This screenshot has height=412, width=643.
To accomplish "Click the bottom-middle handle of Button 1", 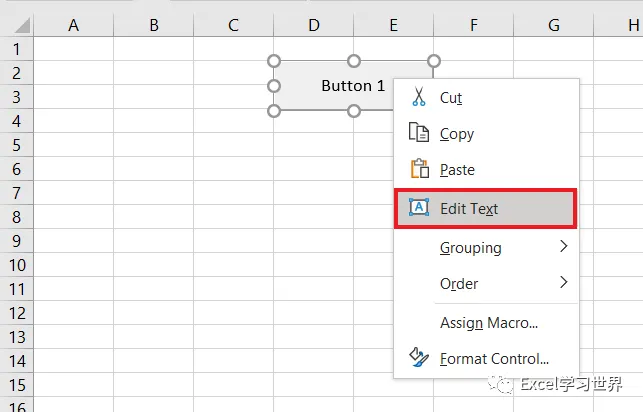I will 353,111.
